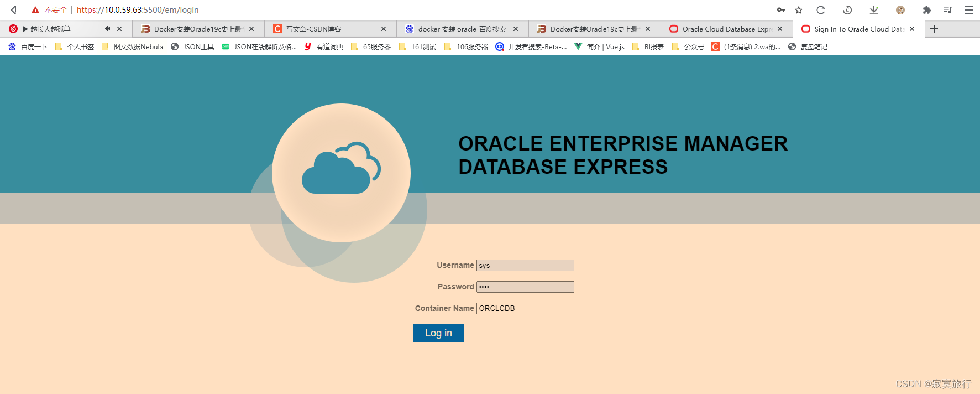Open the 百度一下 bookmark
Viewport: 980px width, 394px height.
coord(28,46)
